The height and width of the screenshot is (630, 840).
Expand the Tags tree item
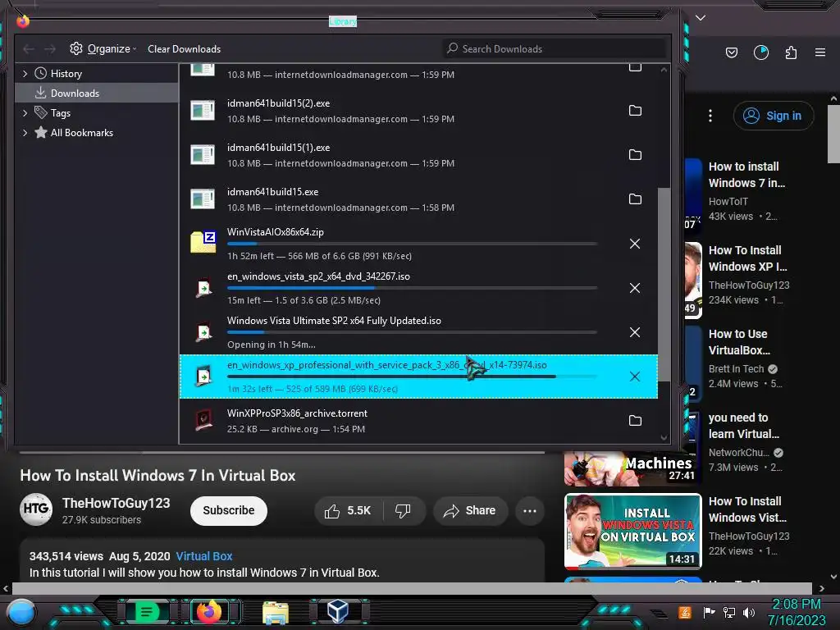pos(25,113)
